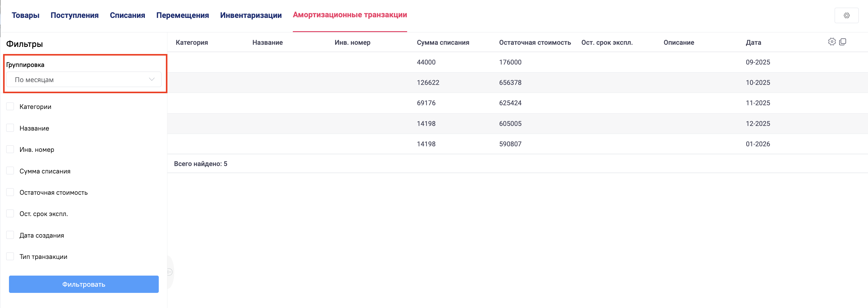Switch to the Товары tab
The image size is (868, 308).
click(x=26, y=15)
